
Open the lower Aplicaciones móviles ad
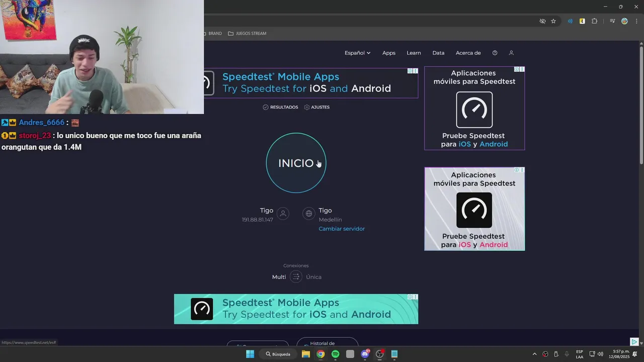474,209
